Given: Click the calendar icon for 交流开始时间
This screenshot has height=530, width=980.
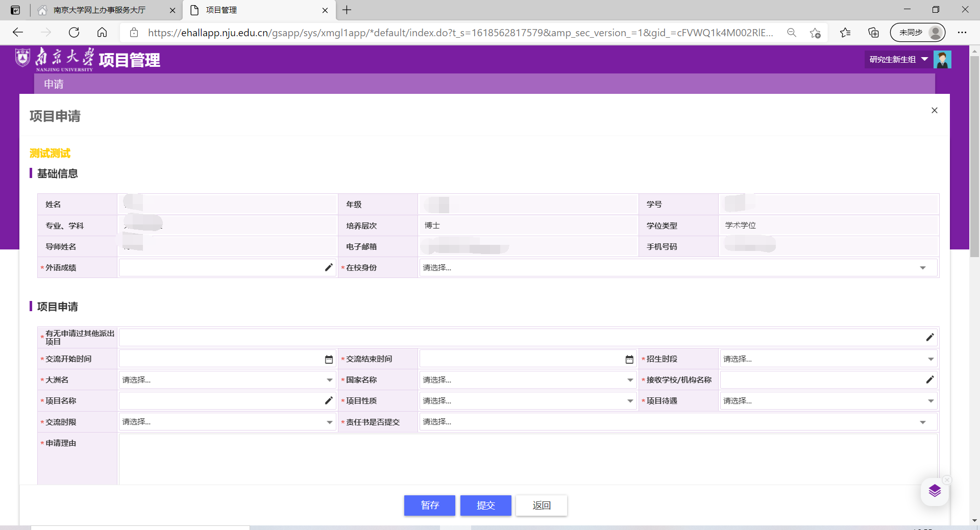Looking at the screenshot, I should point(329,360).
